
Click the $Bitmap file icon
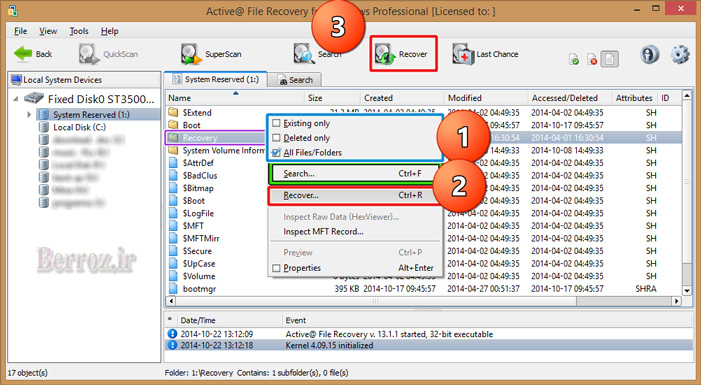(x=173, y=188)
